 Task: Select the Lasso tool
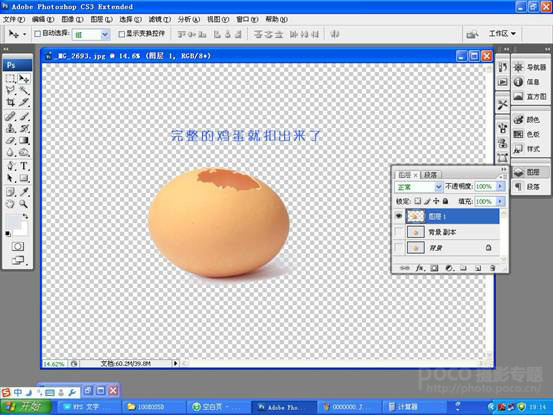(x=11, y=90)
